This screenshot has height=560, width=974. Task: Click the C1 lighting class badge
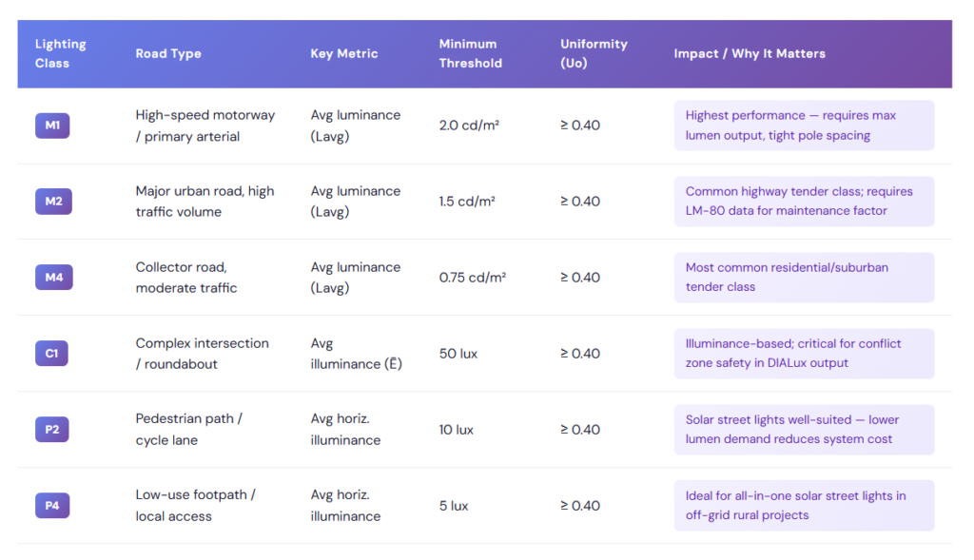(51, 354)
